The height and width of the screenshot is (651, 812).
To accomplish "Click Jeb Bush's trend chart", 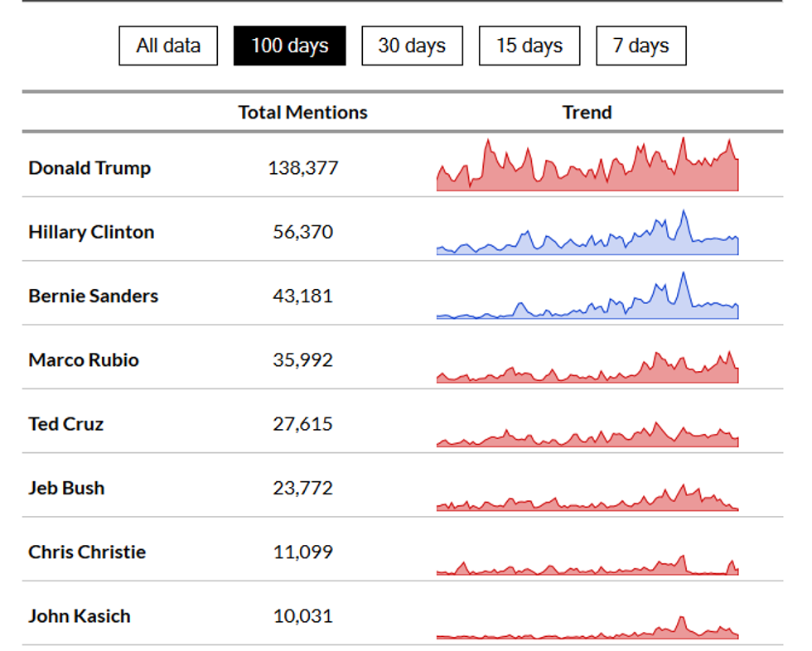I will click(x=587, y=500).
